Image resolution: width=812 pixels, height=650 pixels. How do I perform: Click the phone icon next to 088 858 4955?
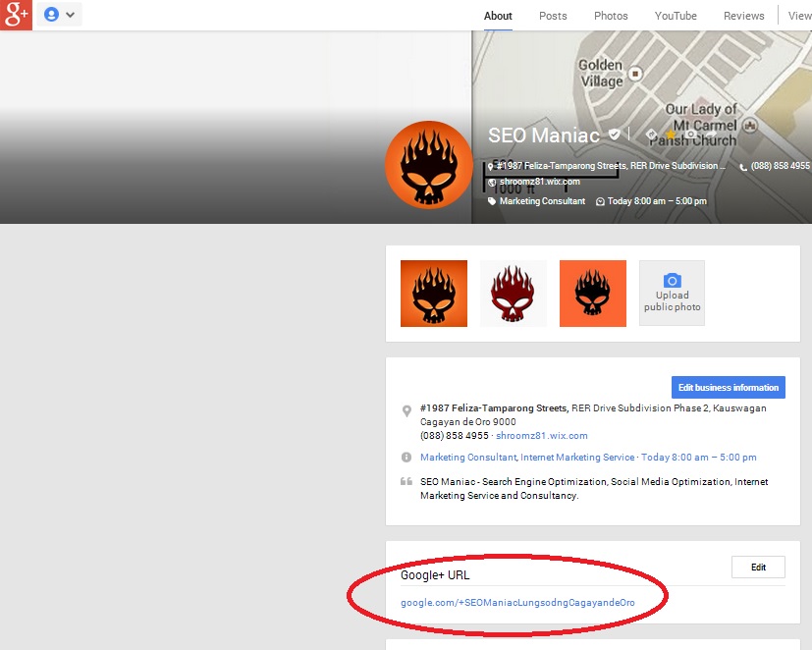click(x=743, y=167)
